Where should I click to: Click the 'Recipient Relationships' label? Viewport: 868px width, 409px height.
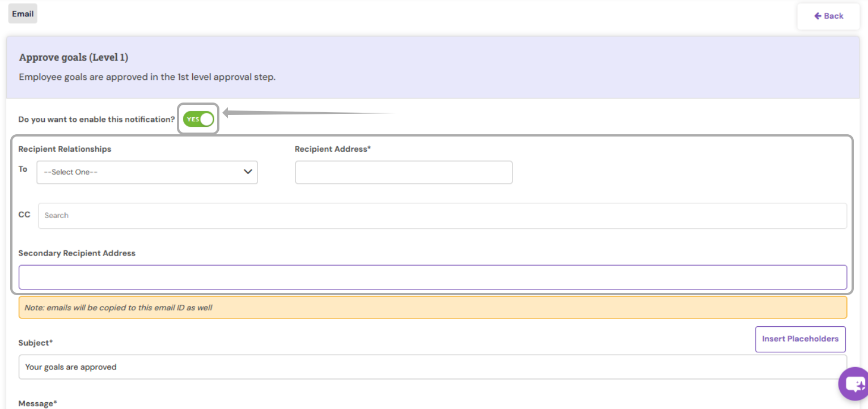[65, 149]
